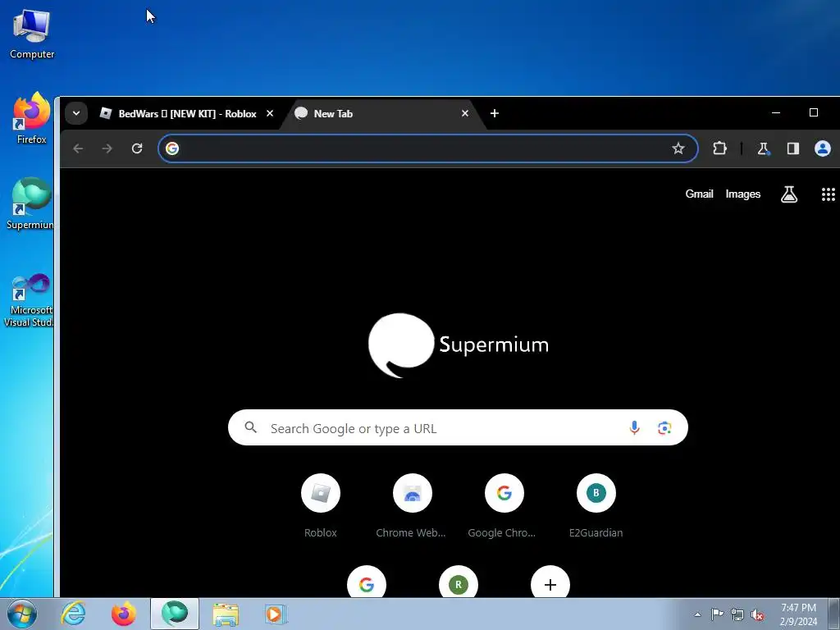840x630 pixels.
Task: Open Windows Media Player from taskbar
Action: [276, 614]
